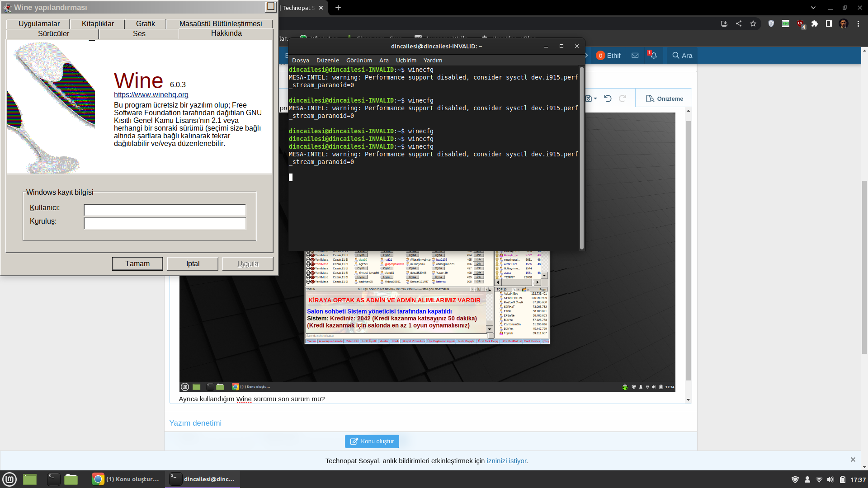868x488 pixels.
Task: Click the show desktop icon in taskbar
Action: 30,479
